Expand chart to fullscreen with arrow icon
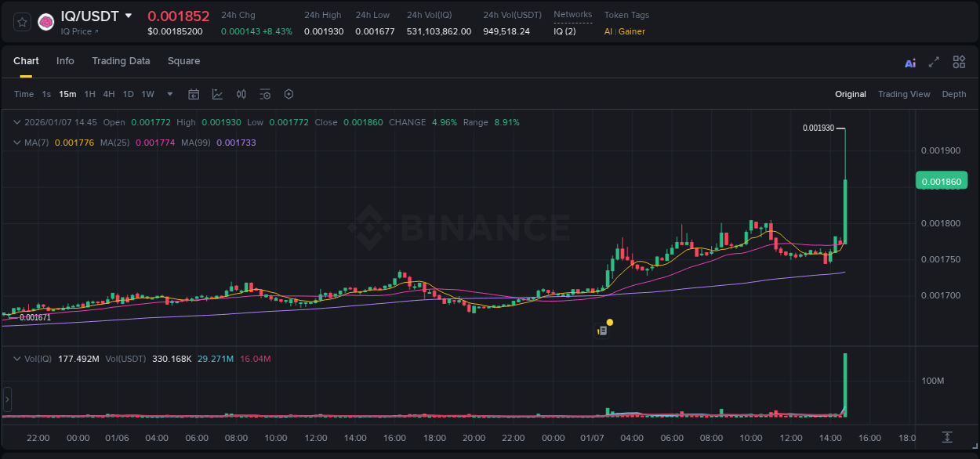 tap(935, 62)
